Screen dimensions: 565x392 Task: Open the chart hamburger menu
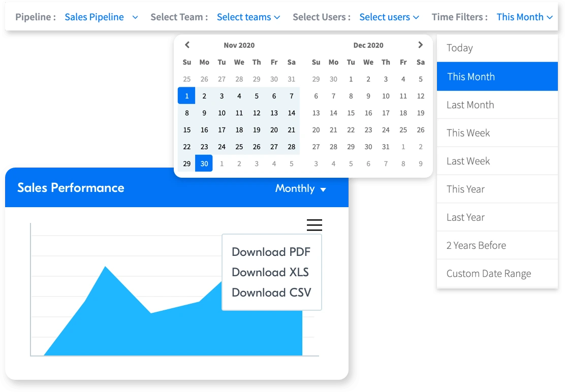pos(314,225)
